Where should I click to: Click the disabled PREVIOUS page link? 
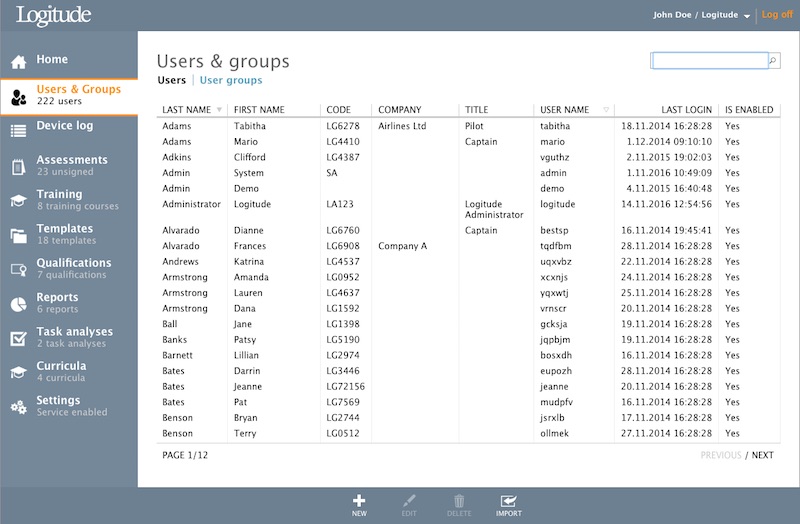tap(721, 455)
